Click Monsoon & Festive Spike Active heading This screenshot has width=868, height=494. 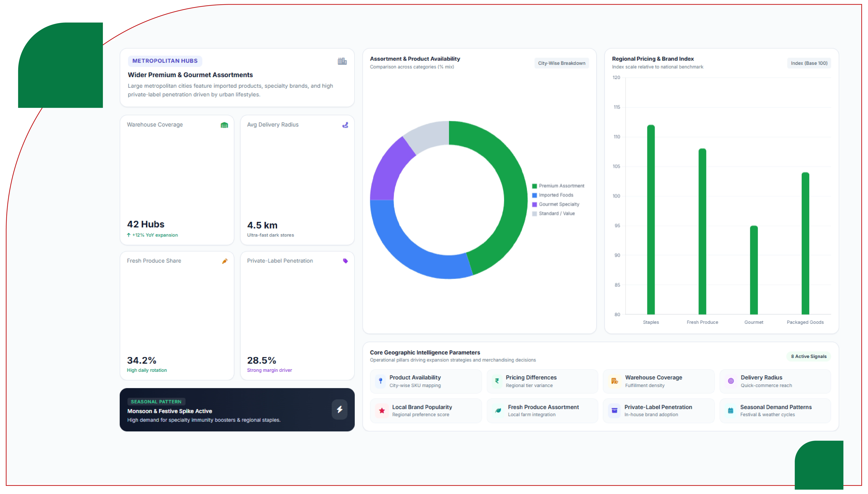pyautogui.click(x=170, y=411)
